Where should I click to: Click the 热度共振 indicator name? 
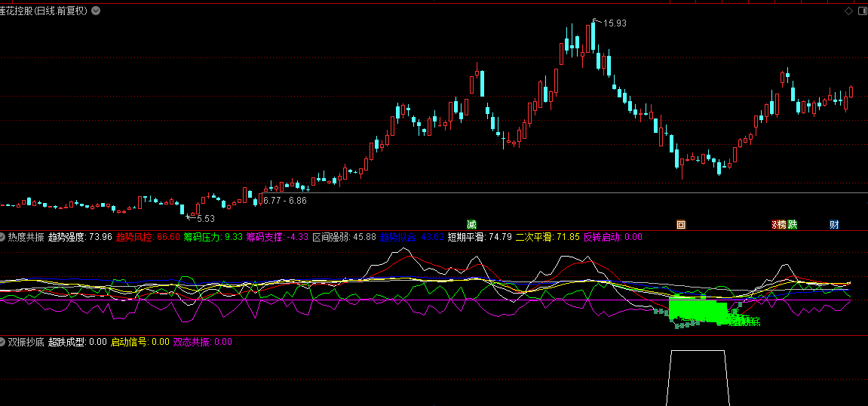point(26,237)
